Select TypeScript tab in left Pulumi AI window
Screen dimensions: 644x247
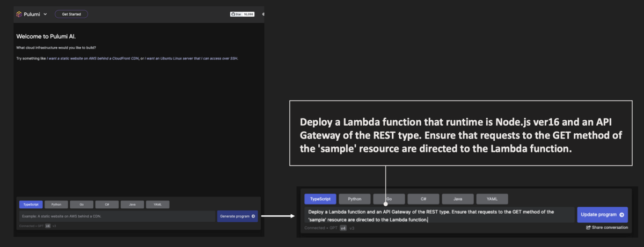pos(31,205)
